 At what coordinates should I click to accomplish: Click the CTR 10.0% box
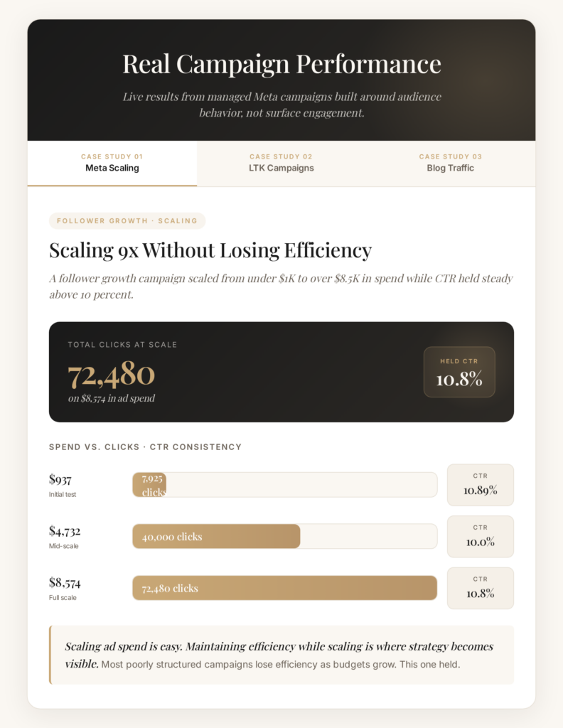pos(481,536)
